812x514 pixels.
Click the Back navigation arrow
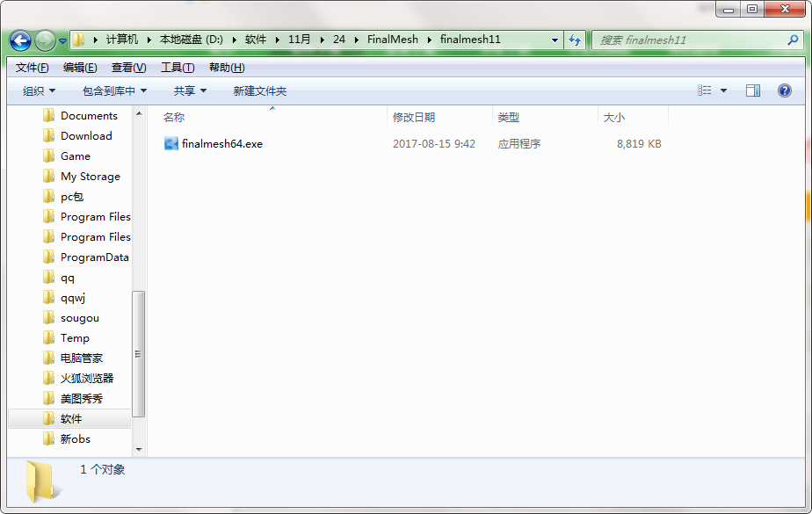pos(19,40)
